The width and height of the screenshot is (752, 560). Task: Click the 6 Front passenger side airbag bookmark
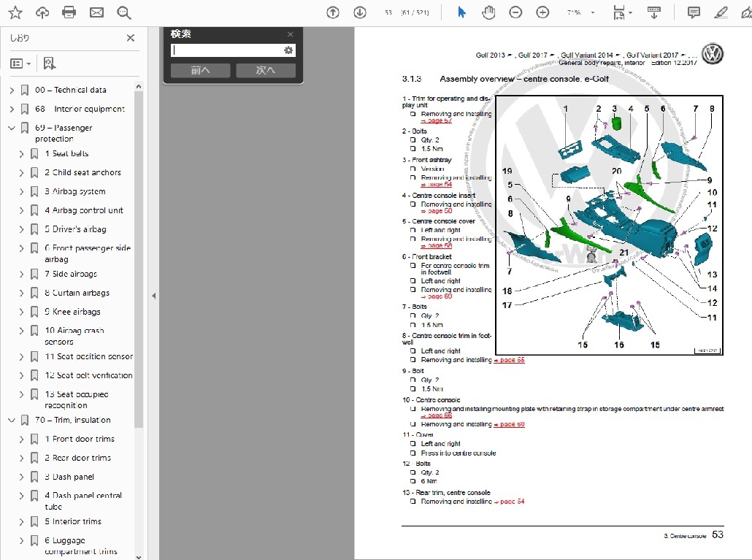(88, 253)
